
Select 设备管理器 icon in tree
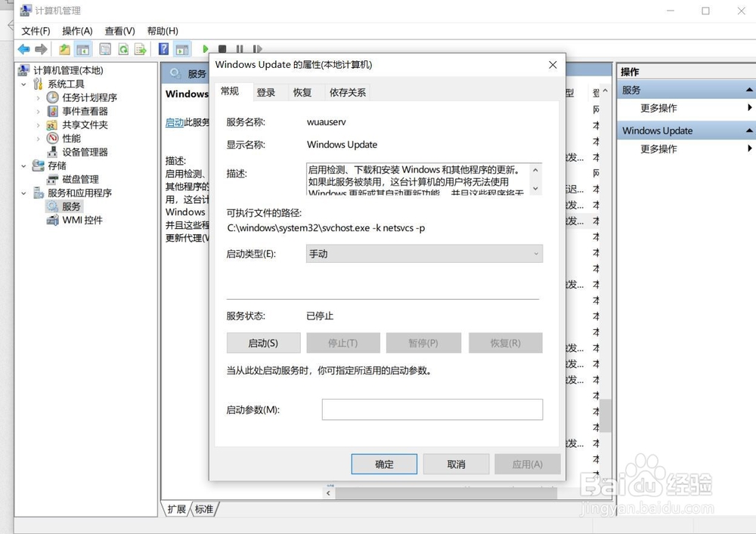52,152
